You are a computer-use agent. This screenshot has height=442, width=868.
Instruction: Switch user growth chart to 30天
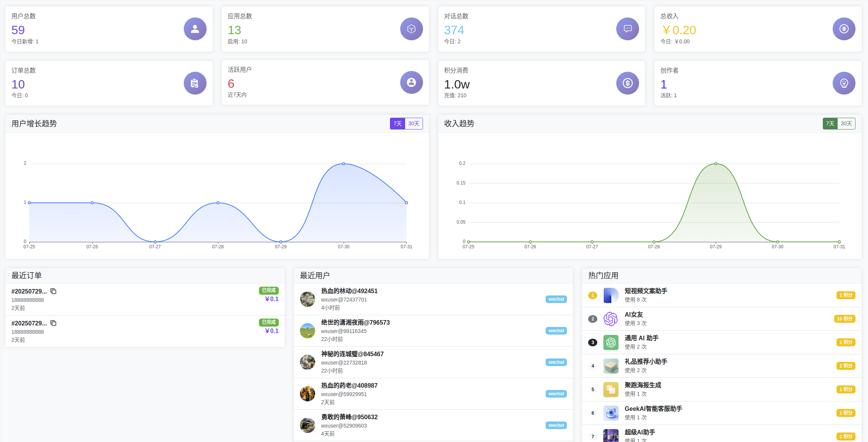[413, 124]
